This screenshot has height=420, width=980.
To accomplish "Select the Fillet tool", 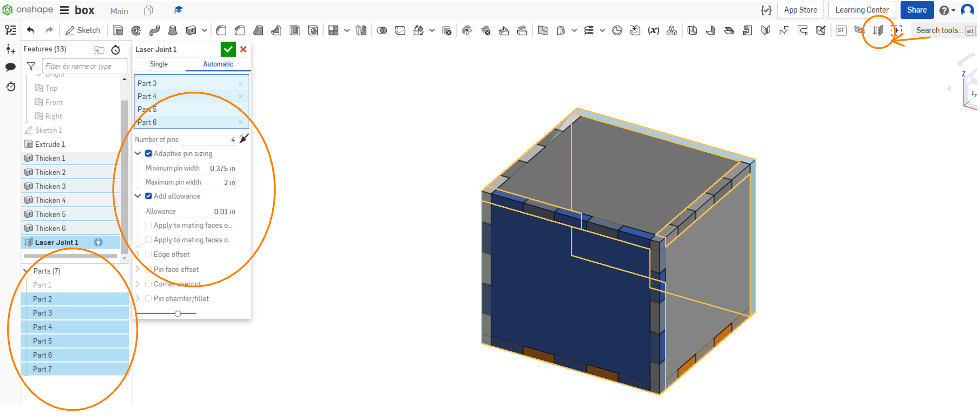I will (x=221, y=31).
